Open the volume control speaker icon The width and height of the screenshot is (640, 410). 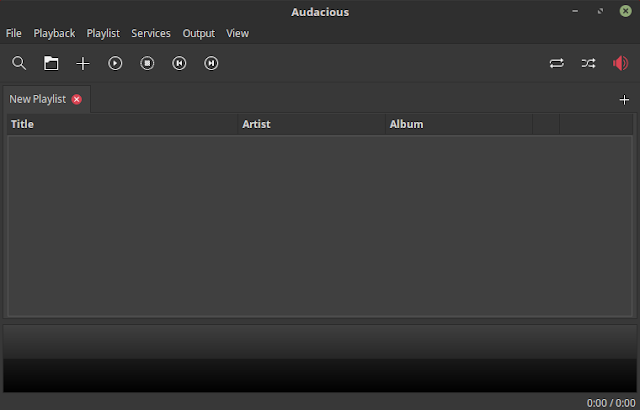coord(620,63)
